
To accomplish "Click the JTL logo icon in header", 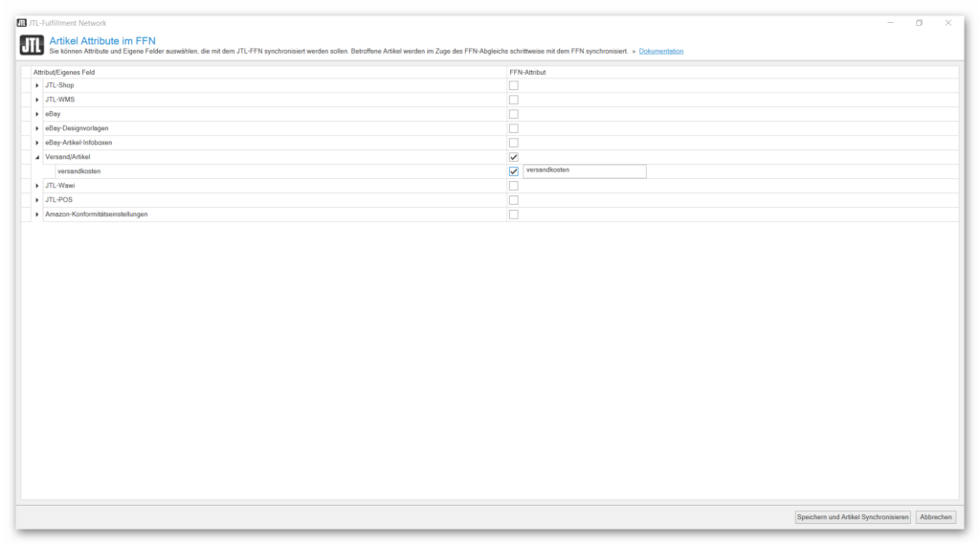I will [32, 45].
